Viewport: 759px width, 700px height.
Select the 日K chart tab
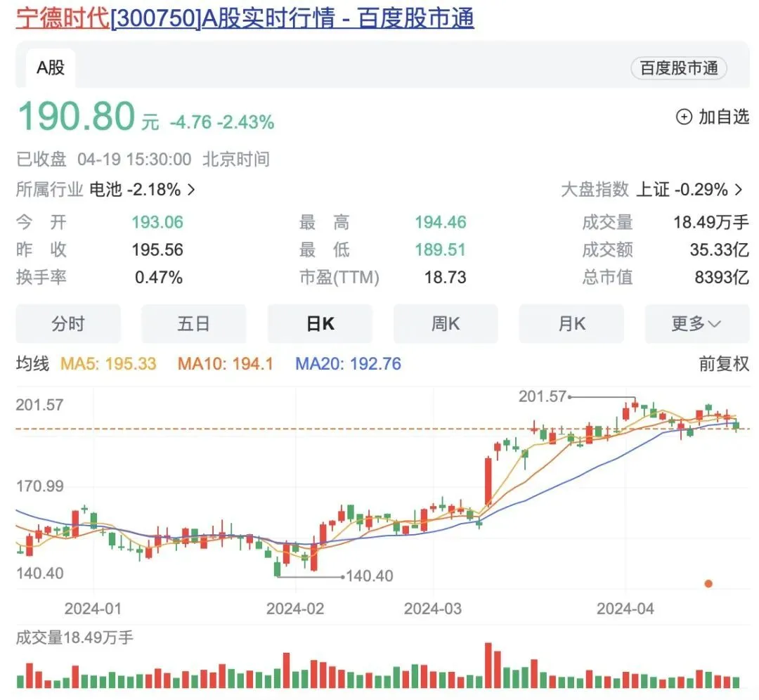[320, 323]
